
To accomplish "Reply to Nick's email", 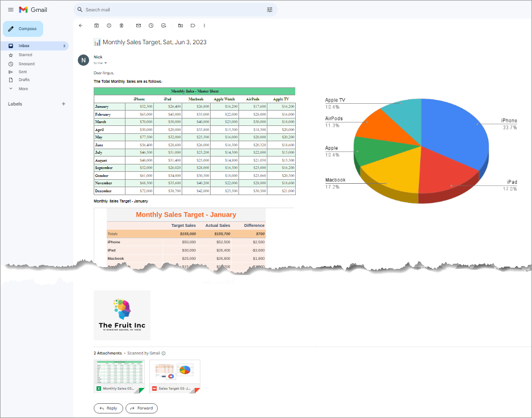I will [108, 408].
